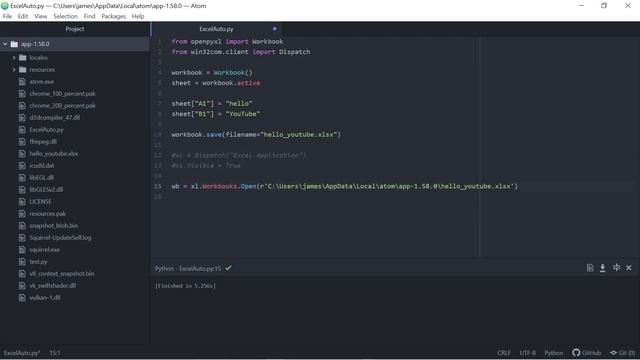This screenshot has width=640, height=360.
Task: Open the Edit menu
Action: [x=23, y=16]
